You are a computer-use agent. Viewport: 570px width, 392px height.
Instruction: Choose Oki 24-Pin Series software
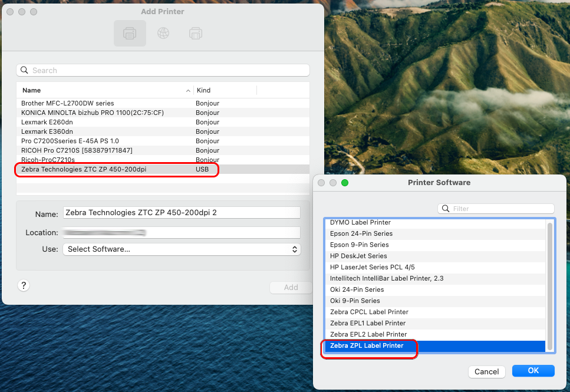click(x=435, y=290)
